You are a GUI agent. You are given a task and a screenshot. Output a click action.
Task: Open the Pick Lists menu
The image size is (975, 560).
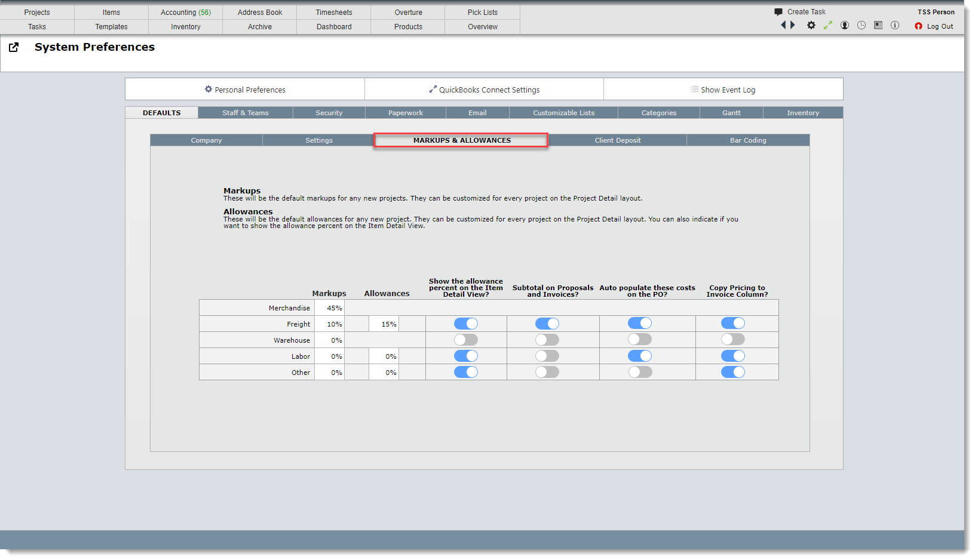click(483, 13)
